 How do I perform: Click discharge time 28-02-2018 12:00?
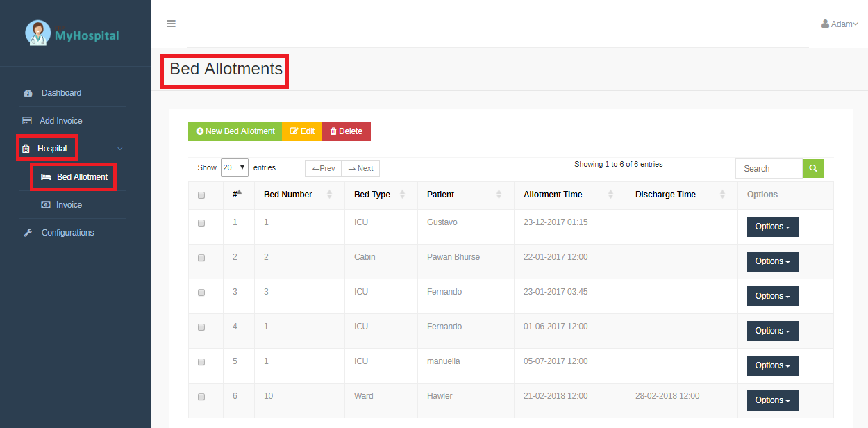(x=667, y=396)
